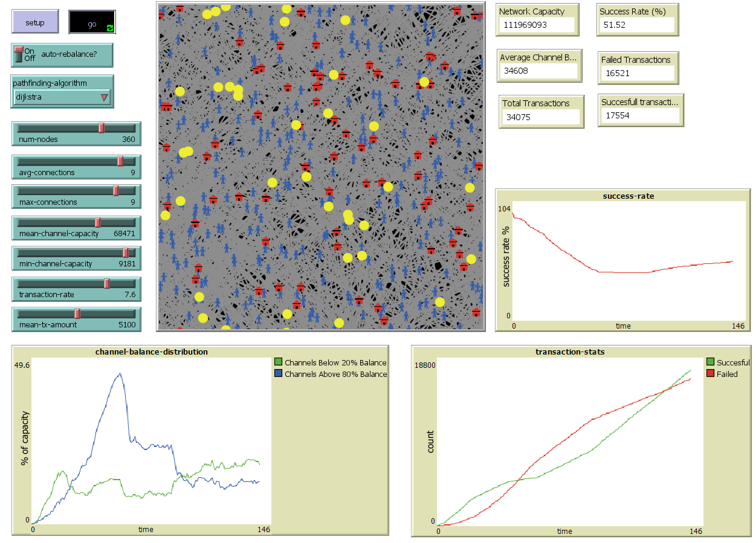Click the blue Channels Above 80% Balance swatch
Screen dimensions: 756x543
pyautogui.click(x=278, y=374)
